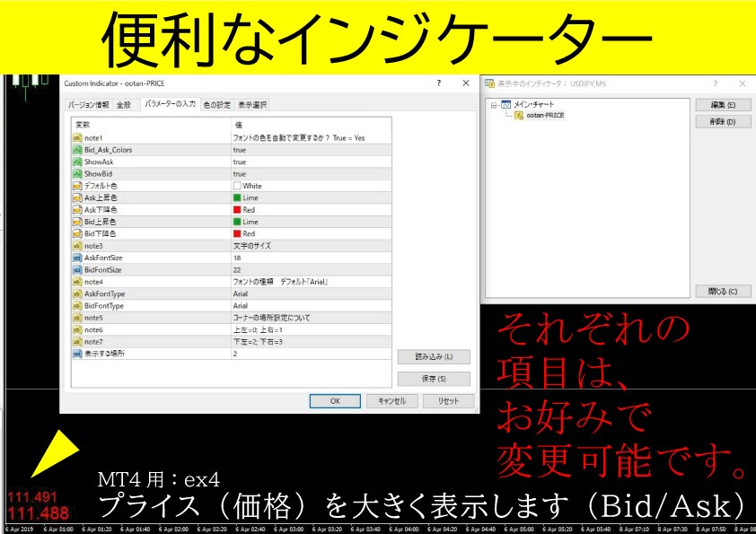Viewport: 756px width, 534px height.
Task: Click the AskFontType string icon
Action: [77, 293]
